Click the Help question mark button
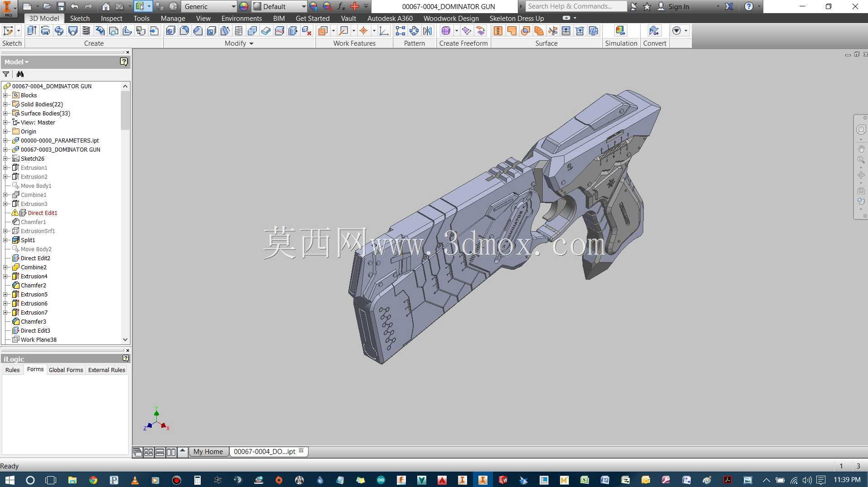Screen dimensions: 868x487 (748, 6)
